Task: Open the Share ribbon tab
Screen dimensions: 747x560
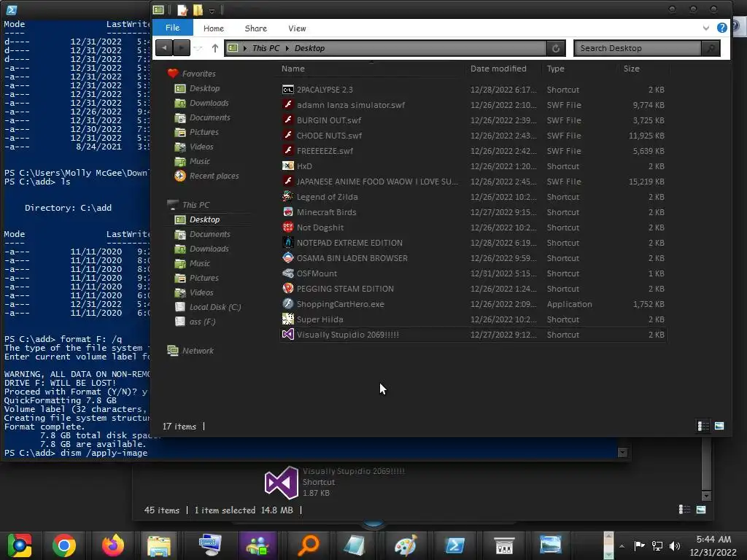Action: [x=256, y=28]
